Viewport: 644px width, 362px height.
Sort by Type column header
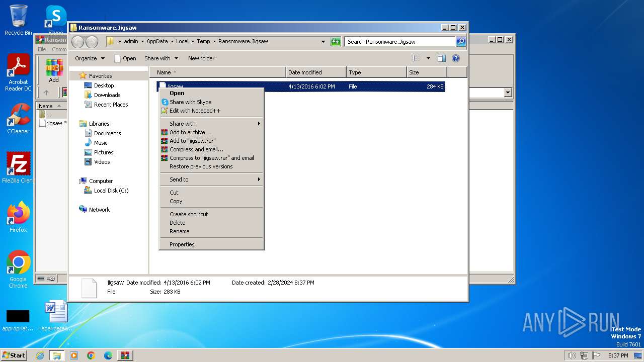376,72
